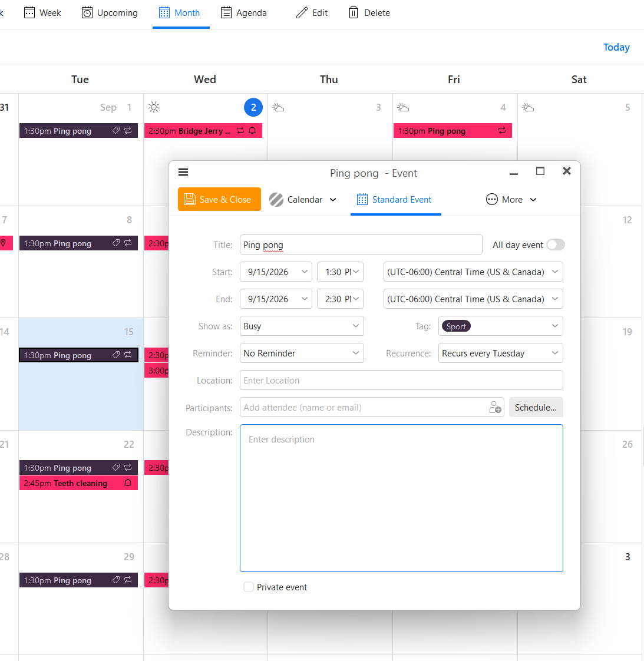Click the Schedule... button
The image size is (644, 661).
tap(536, 407)
